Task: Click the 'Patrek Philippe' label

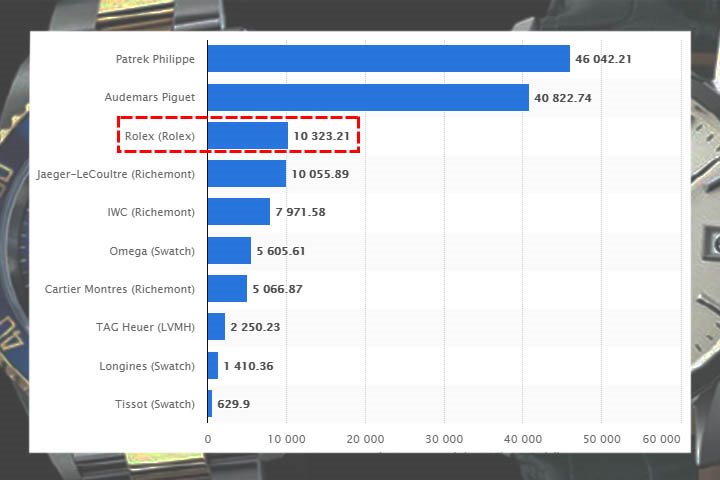Action: click(x=155, y=59)
